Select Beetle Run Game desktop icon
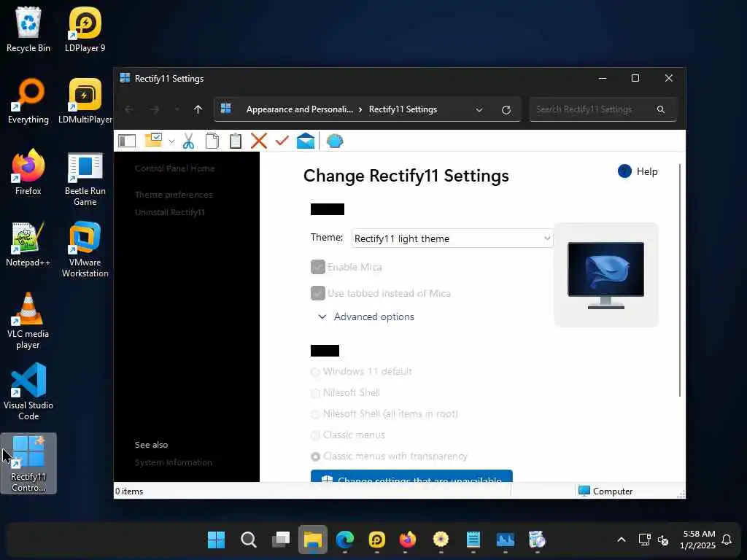 85,179
